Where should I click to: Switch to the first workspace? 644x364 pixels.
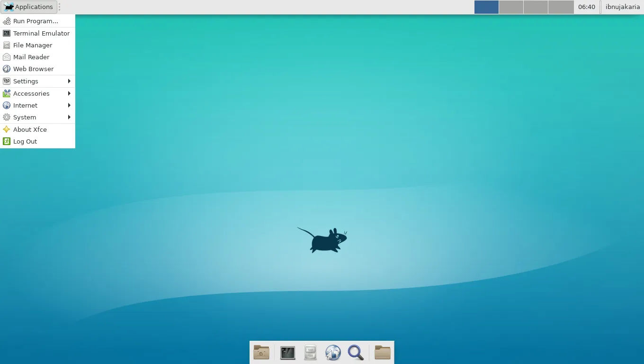coord(486,7)
